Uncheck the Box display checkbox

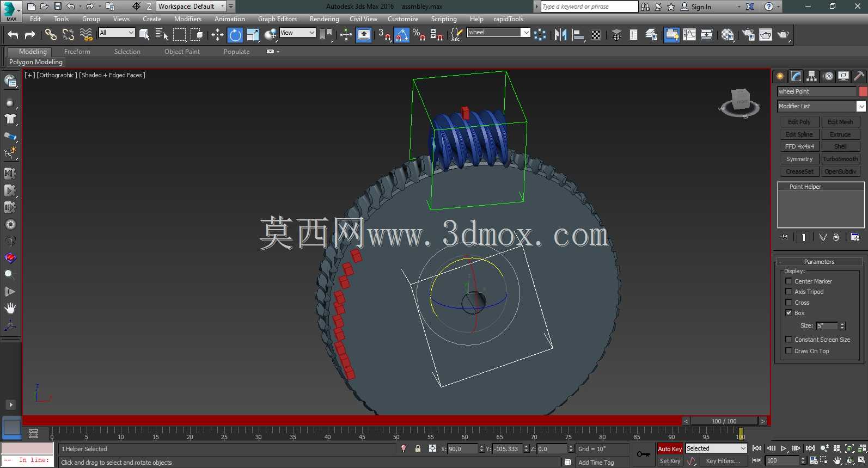point(788,313)
